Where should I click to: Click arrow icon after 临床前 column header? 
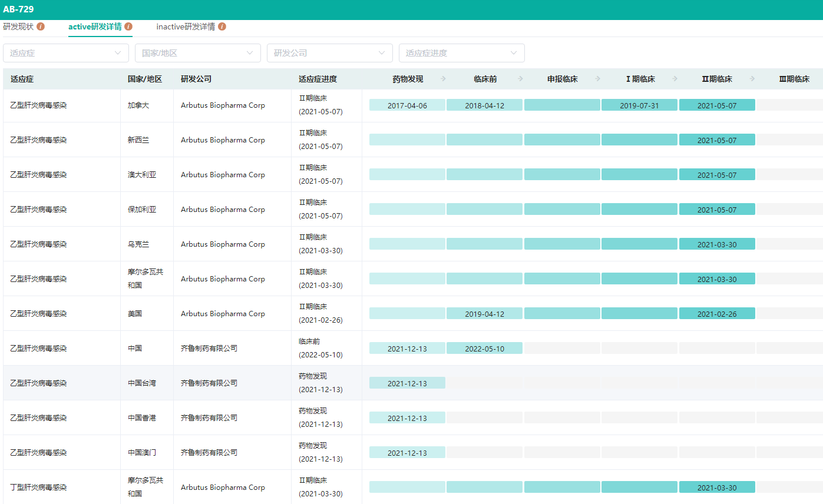pyautogui.click(x=520, y=79)
